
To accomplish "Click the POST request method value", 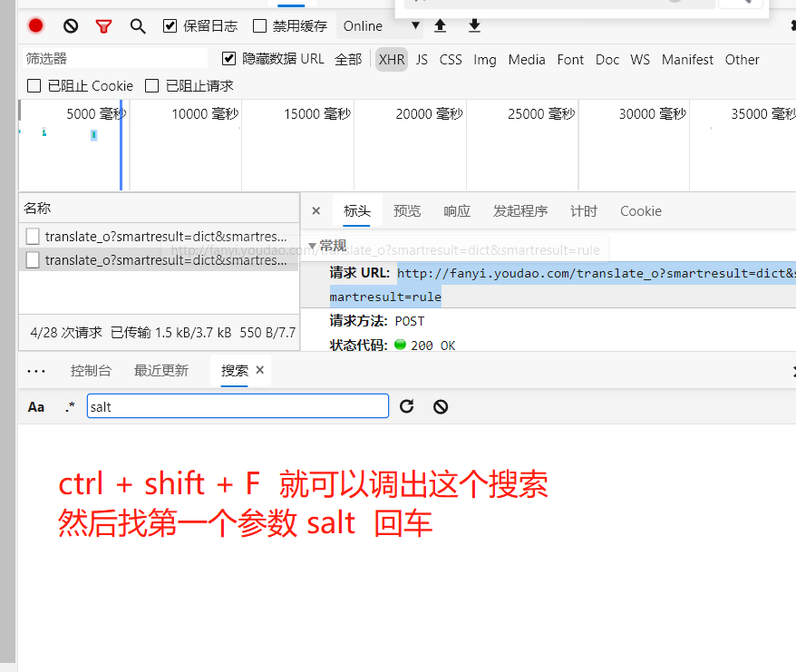I will pyautogui.click(x=409, y=321).
